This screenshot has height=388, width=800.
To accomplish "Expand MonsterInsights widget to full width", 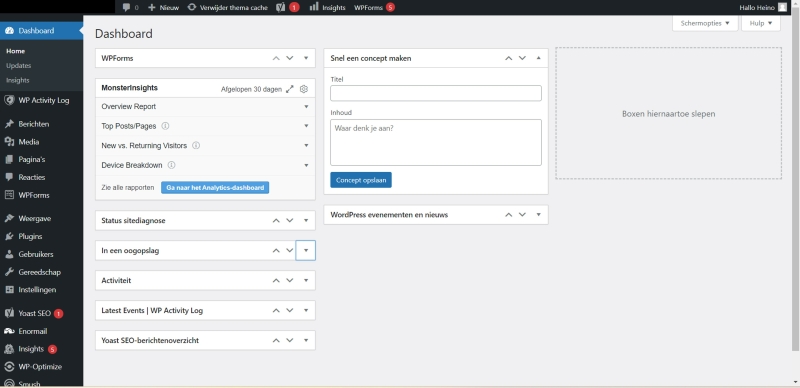I will 290,89.
